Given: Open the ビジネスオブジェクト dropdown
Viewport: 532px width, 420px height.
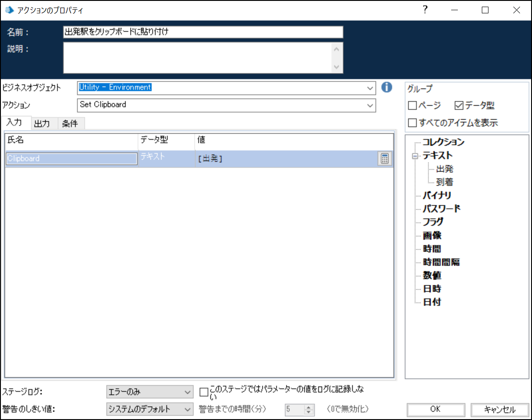Looking at the screenshot, I should click(x=370, y=88).
